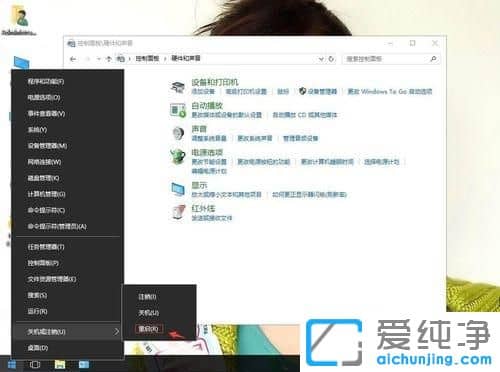Image resolution: width=500 pixels, height=372 pixels.
Task: Open the Devices and Printers icon
Action: (x=177, y=87)
